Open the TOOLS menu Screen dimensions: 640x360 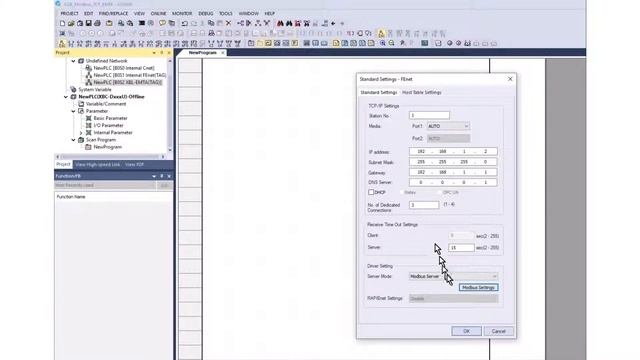[226, 13]
